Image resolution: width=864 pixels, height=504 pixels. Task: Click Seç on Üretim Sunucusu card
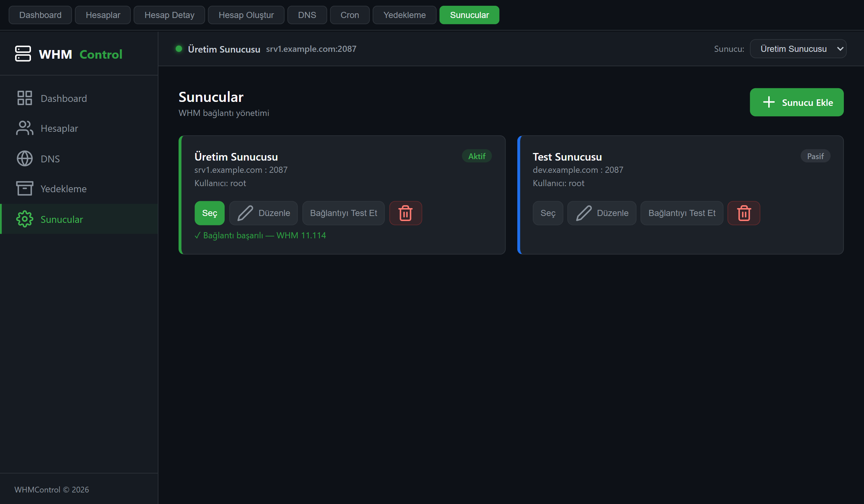tap(210, 213)
